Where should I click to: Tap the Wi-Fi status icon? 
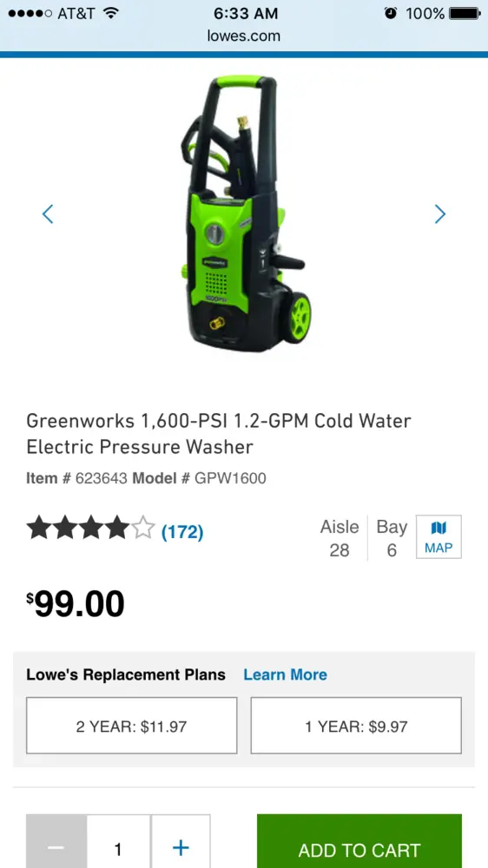(x=111, y=13)
